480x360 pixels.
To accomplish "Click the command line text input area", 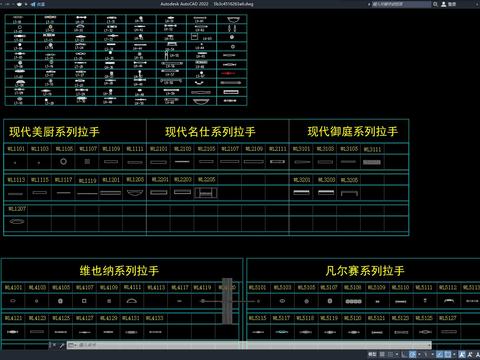I will [x=253, y=345].
